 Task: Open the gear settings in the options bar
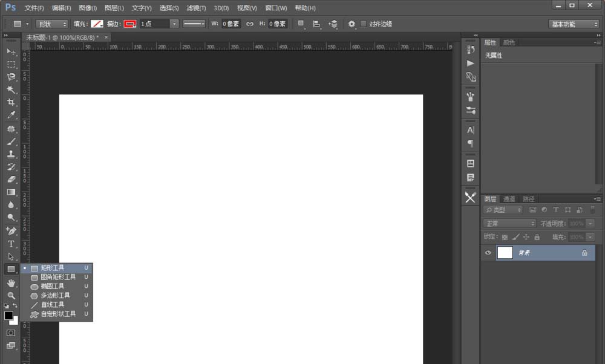click(352, 24)
